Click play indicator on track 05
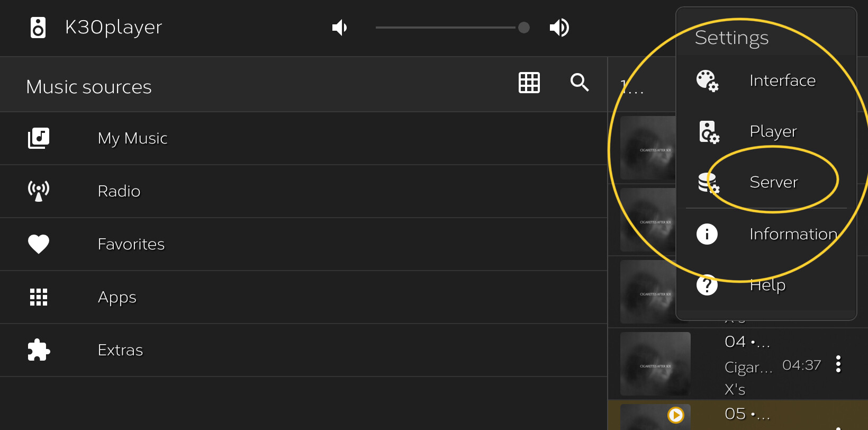This screenshot has height=430, width=868. tap(675, 415)
